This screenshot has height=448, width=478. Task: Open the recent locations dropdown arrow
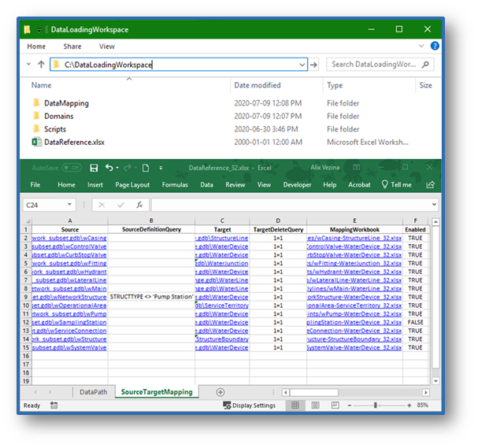point(28,64)
